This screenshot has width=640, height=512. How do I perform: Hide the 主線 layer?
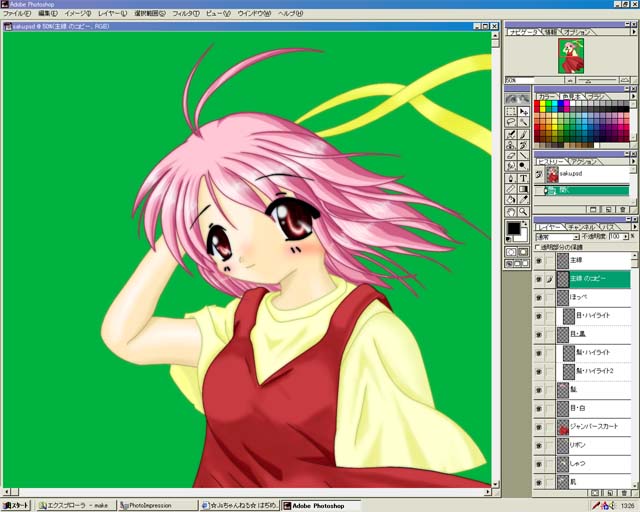[x=539, y=260]
